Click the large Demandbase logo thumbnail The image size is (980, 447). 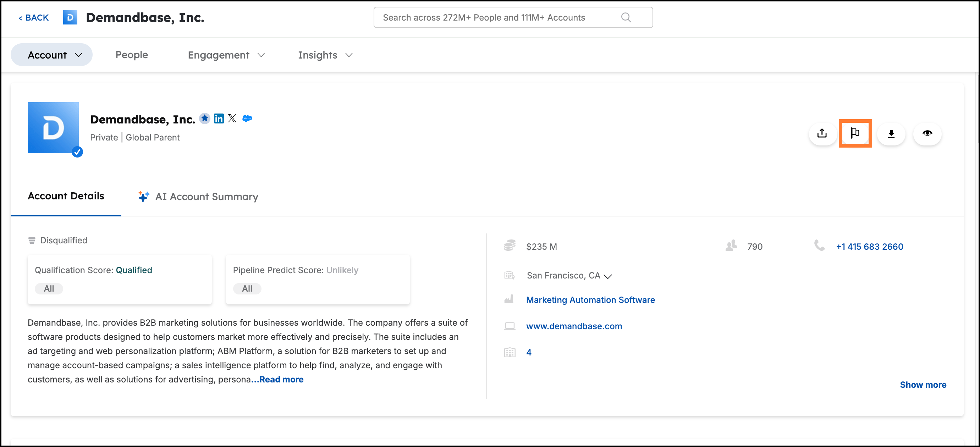tap(53, 128)
